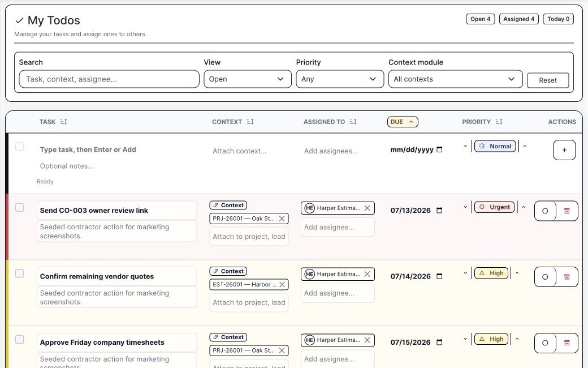
Task: Remove PRJ-26001 context from timesheets task
Action: (x=282, y=350)
